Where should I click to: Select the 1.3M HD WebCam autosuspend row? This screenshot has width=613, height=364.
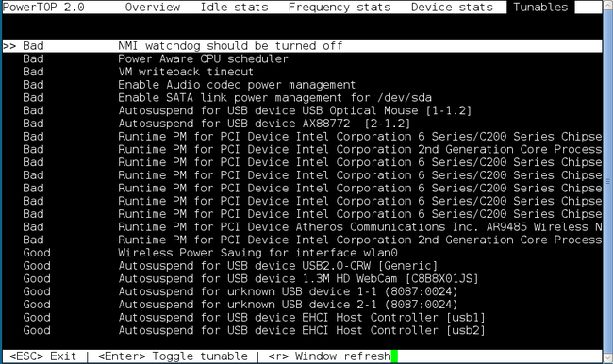point(302,278)
